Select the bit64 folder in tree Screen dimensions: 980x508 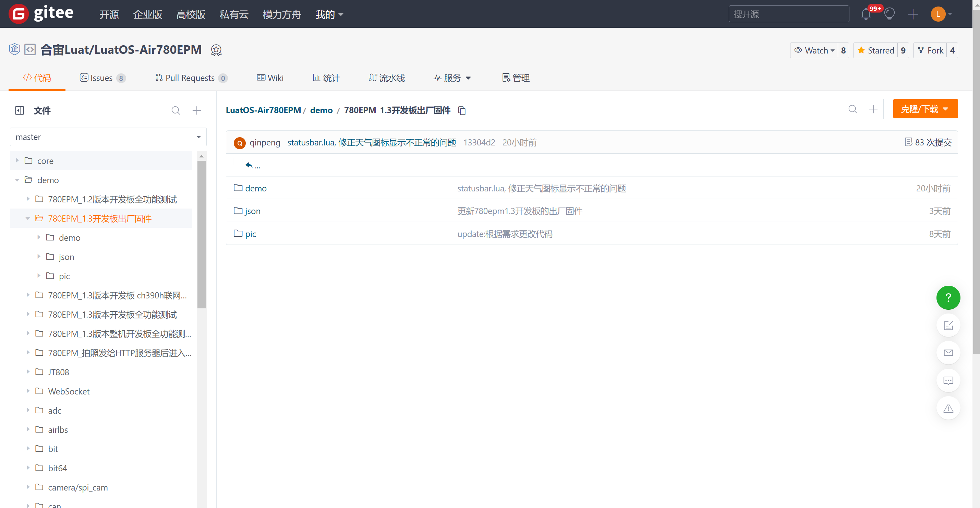58,468
